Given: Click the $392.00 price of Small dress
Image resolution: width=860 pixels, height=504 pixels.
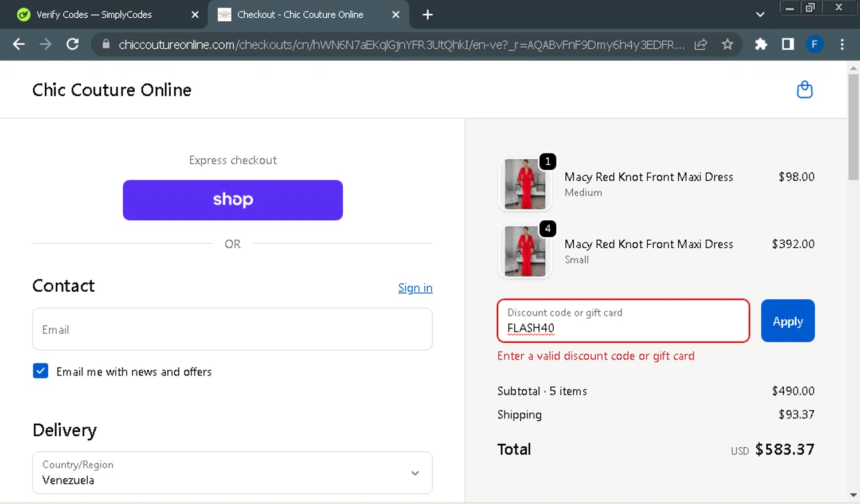Looking at the screenshot, I should pyautogui.click(x=793, y=244).
